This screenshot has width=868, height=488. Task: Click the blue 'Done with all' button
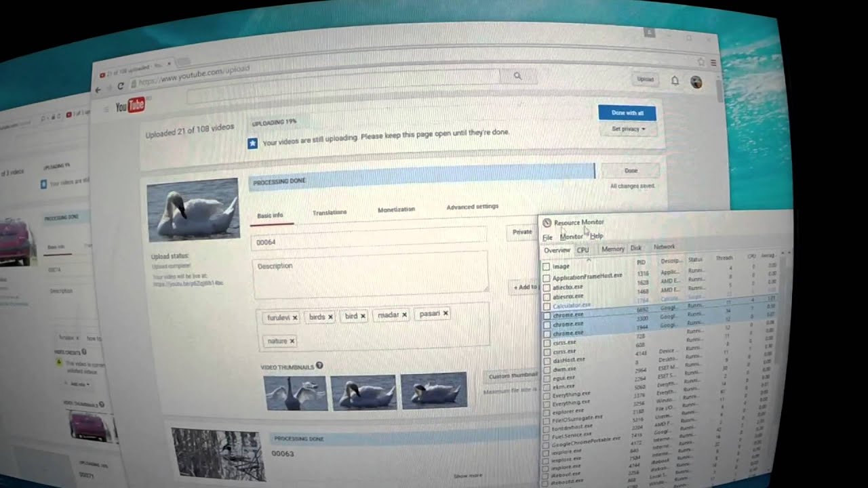627,113
